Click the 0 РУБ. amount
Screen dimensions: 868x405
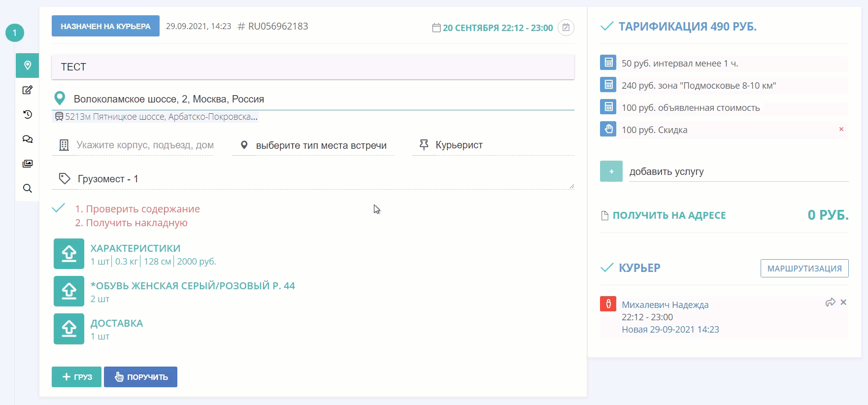tap(828, 215)
